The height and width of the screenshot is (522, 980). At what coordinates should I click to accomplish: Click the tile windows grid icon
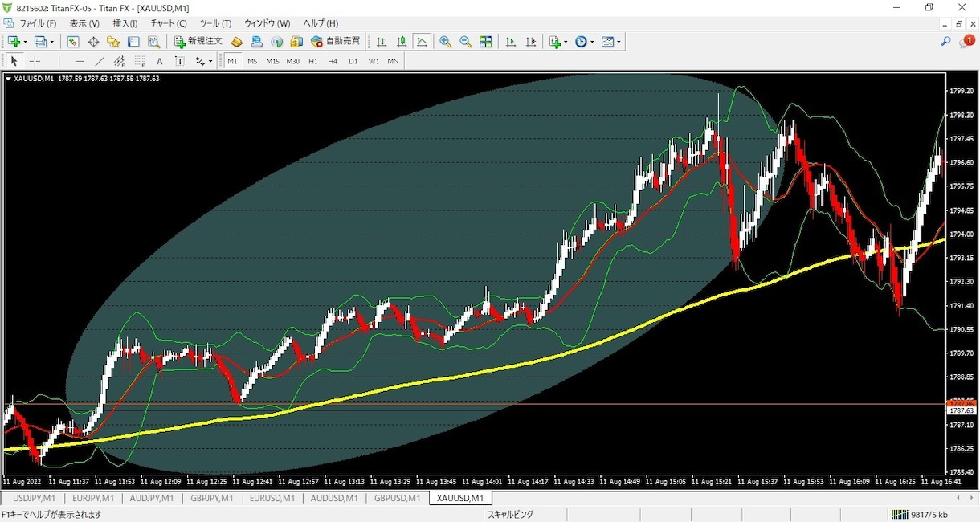(x=486, y=42)
